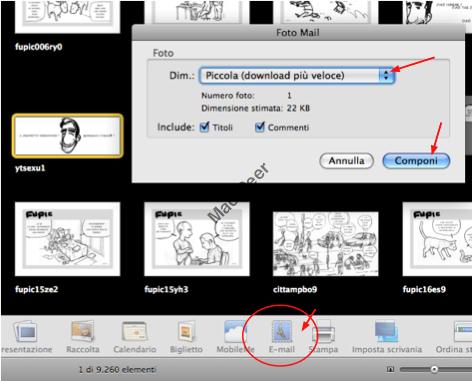472x381 pixels.
Task: Click the Componi button
Action: click(x=416, y=161)
